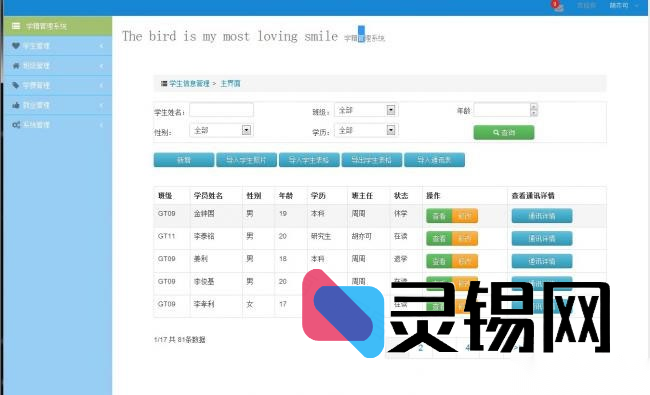Click the 学员姓名 column header
This screenshot has width=650, height=395.
click(x=208, y=196)
